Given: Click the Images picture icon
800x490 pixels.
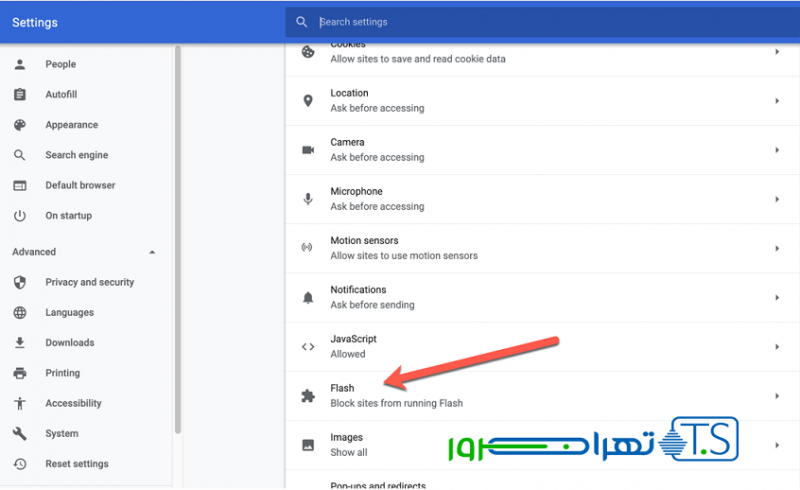Looking at the screenshot, I should (x=308, y=444).
